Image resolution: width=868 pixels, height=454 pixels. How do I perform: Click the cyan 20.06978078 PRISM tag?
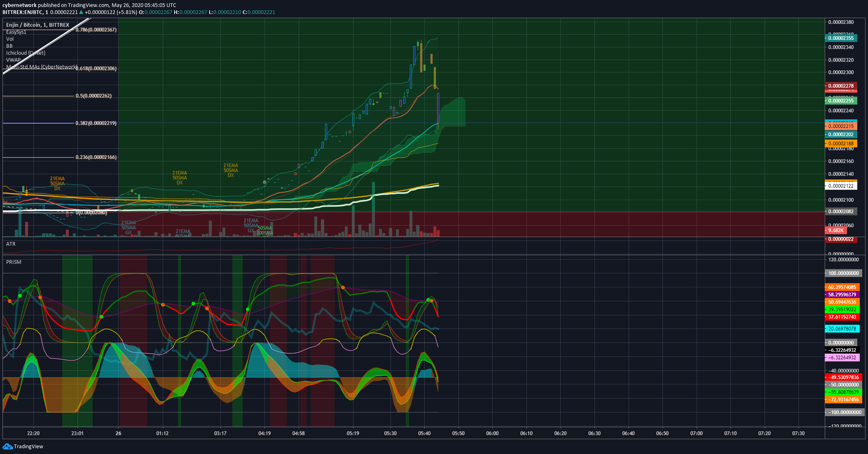(842, 329)
